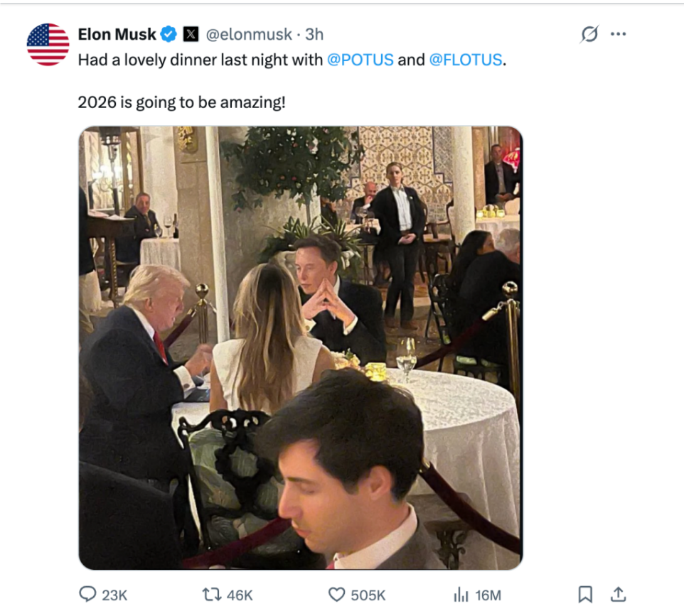
Task: Click the 'Had a lovely dinner' text line
Action: tap(199, 60)
